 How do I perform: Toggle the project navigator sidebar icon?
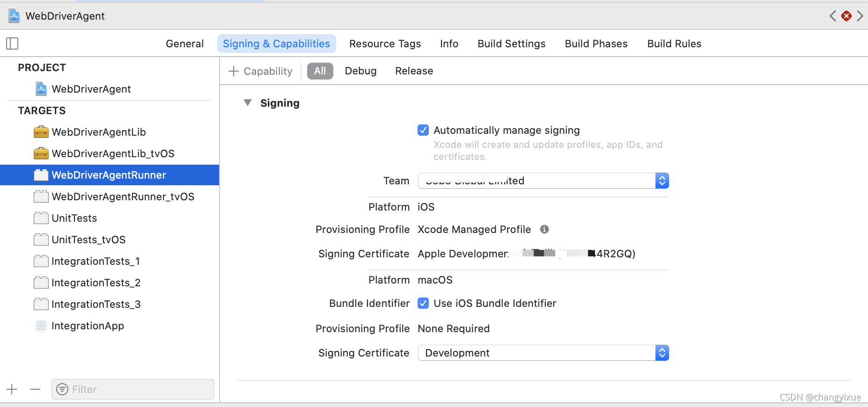pos(12,44)
